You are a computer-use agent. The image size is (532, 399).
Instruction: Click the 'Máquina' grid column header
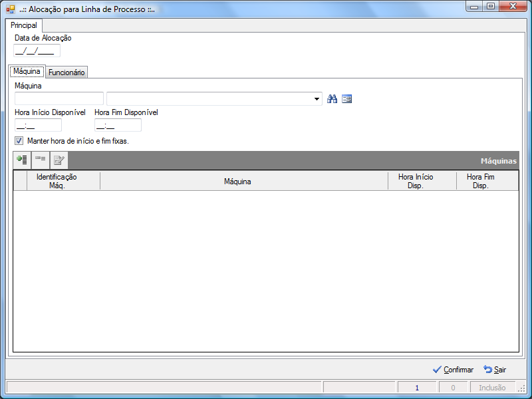(x=244, y=181)
